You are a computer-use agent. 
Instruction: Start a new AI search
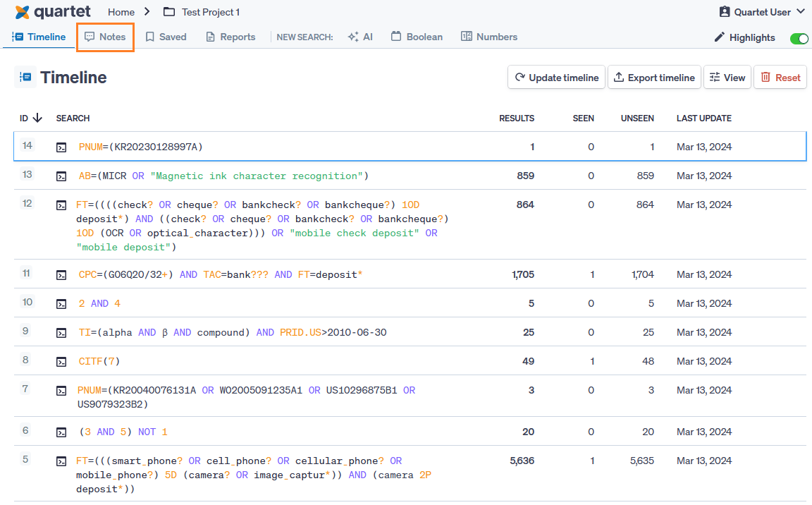(360, 37)
